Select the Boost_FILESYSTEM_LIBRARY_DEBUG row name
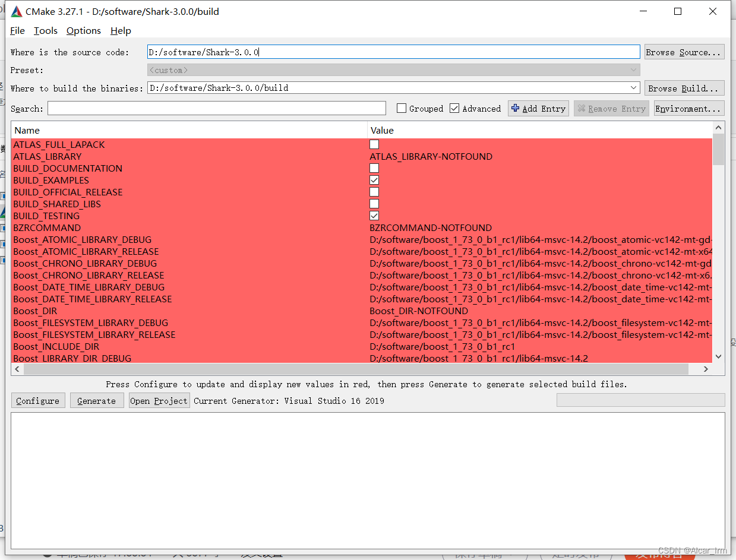This screenshot has width=736, height=560. [x=91, y=322]
